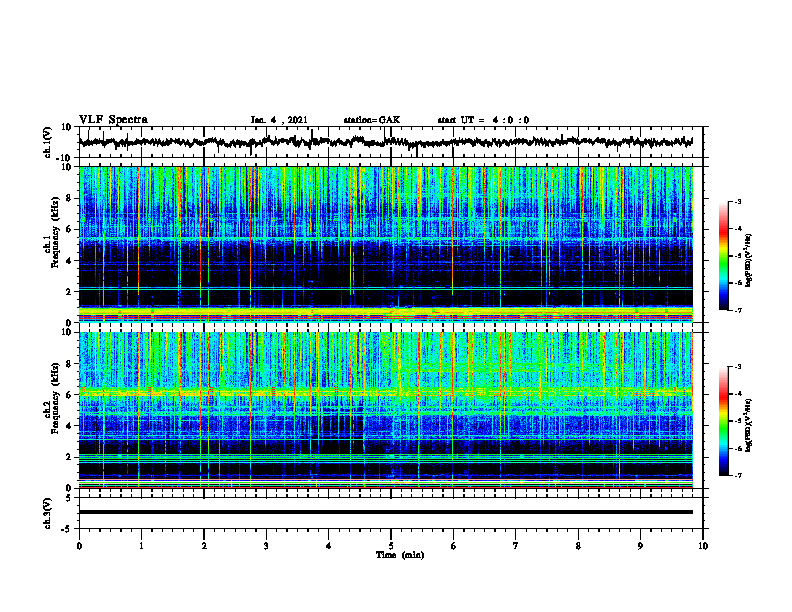Click the "-7" tick on ch.2 color bar
The height and width of the screenshot is (612, 792).
[x=738, y=476]
